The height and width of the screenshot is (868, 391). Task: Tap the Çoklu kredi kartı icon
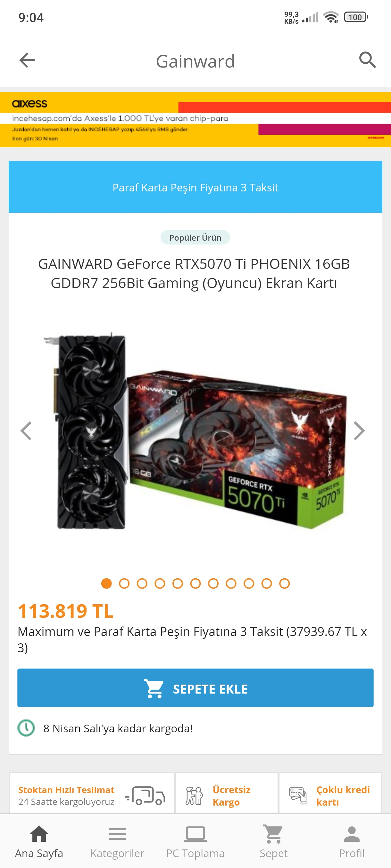click(x=298, y=796)
